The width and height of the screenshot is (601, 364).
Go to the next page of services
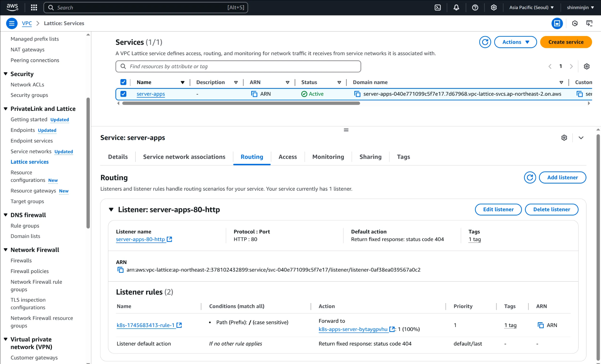(x=571, y=66)
